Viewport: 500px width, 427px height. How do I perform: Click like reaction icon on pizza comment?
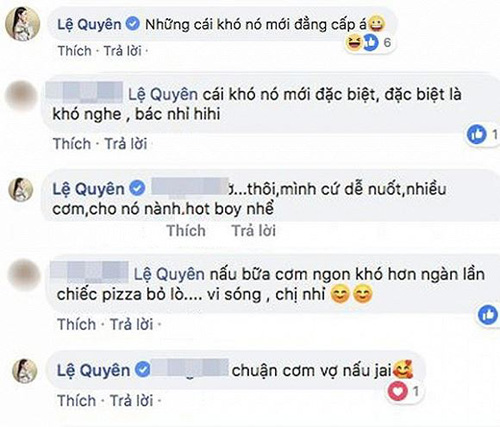coord(488,315)
